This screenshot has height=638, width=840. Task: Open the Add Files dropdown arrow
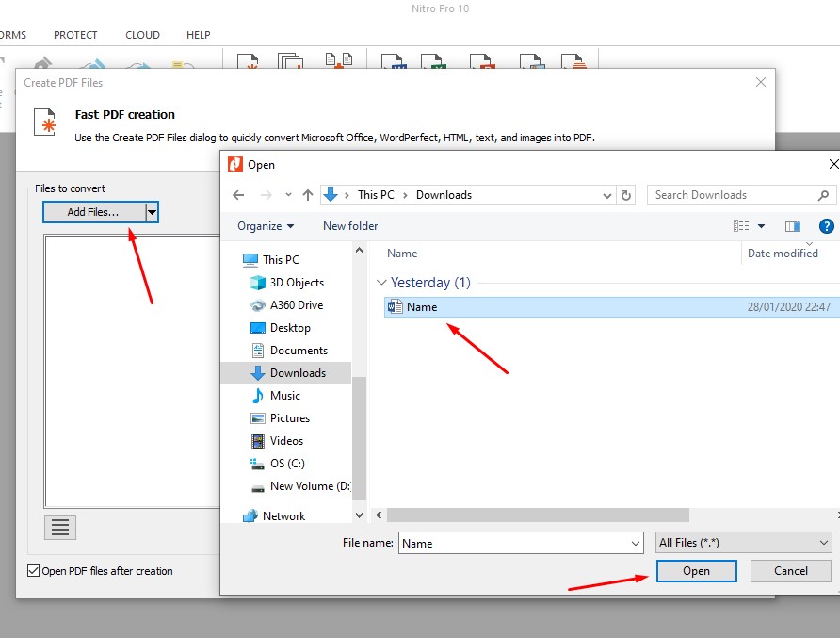click(151, 211)
